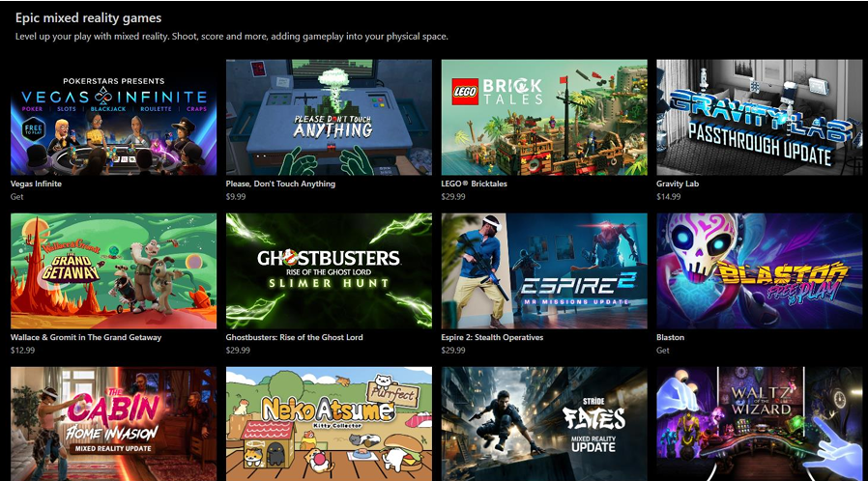Open the Please, Don't Touch Anything thumbnail

click(329, 118)
